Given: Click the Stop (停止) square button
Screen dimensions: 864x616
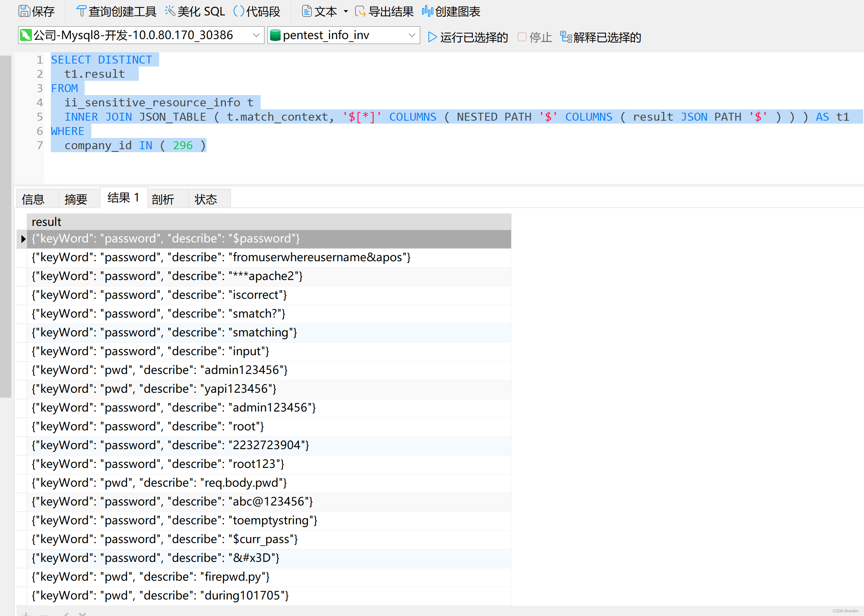Looking at the screenshot, I should tap(522, 37).
